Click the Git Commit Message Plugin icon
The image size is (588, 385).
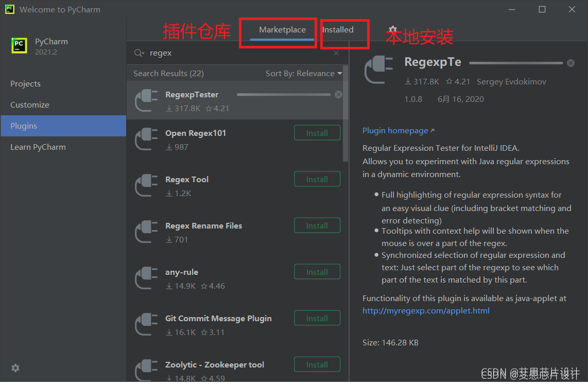pos(147,324)
